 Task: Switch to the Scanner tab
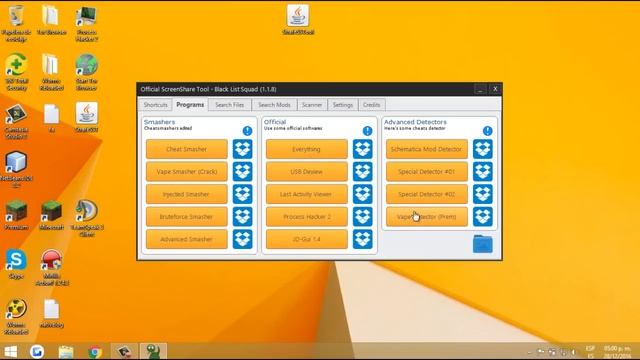point(312,105)
